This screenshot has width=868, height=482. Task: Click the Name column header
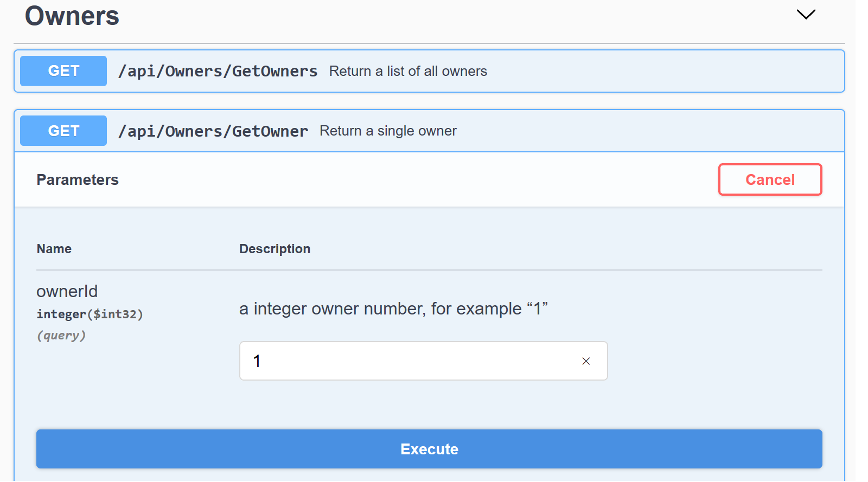(x=54, y=249)
